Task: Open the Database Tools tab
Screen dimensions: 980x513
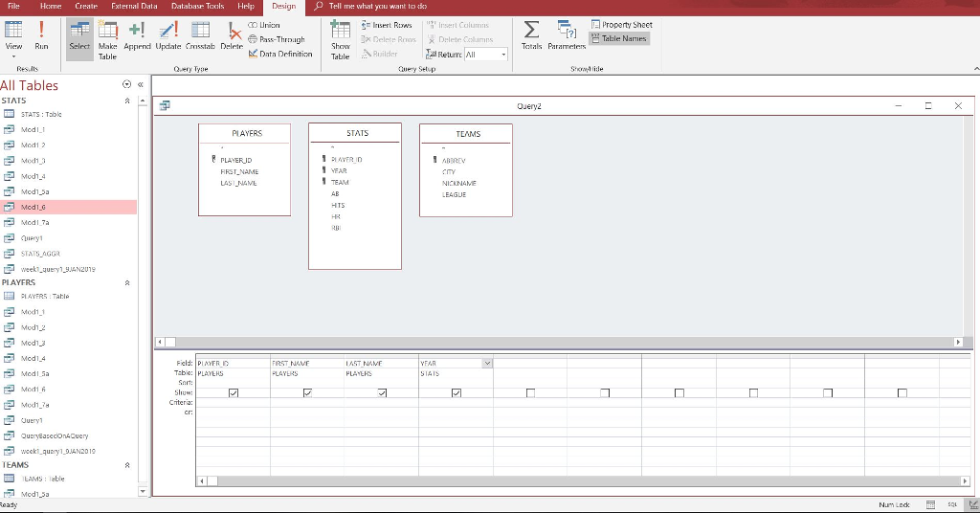Action: 197,7
